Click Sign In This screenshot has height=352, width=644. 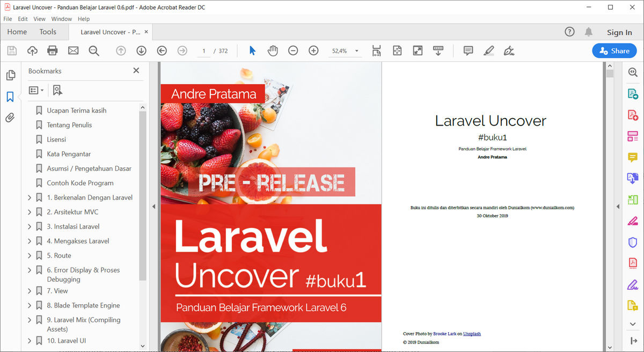(619, 33)
